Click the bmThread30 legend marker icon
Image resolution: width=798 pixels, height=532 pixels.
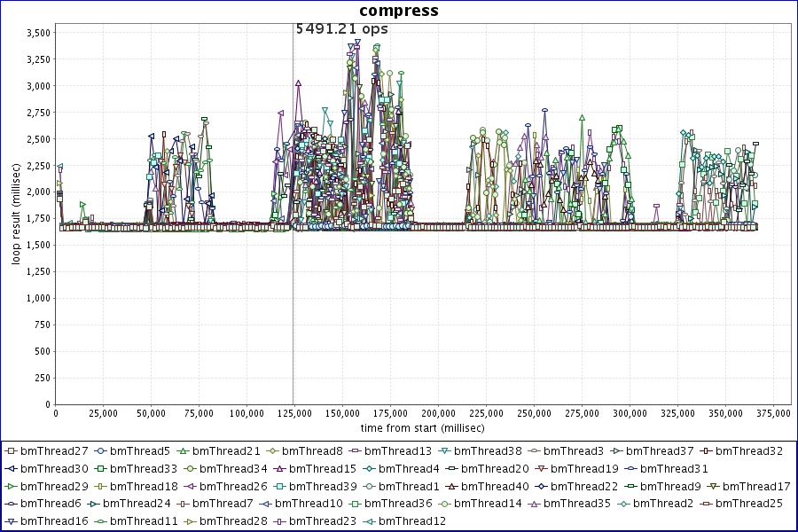pos(12,469)
